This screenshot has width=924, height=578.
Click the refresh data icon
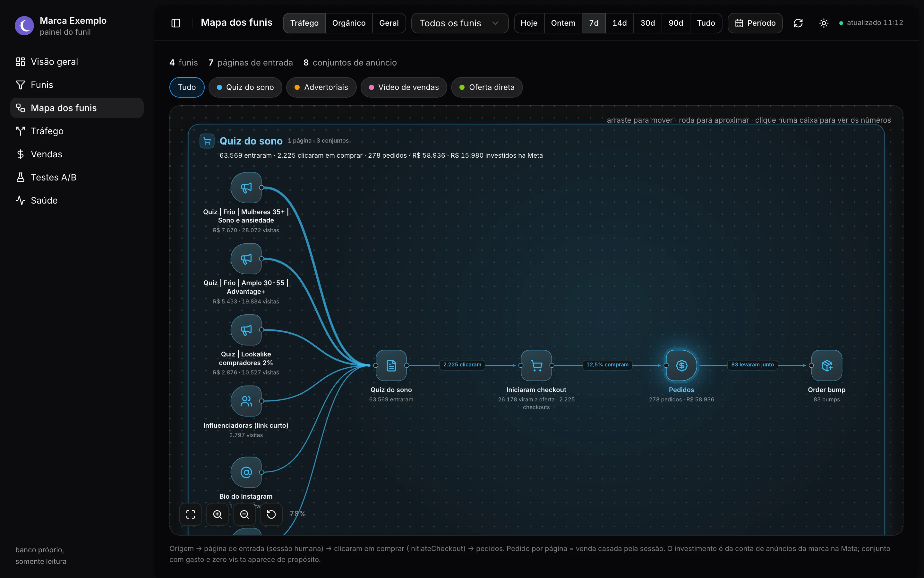(798, 23)
